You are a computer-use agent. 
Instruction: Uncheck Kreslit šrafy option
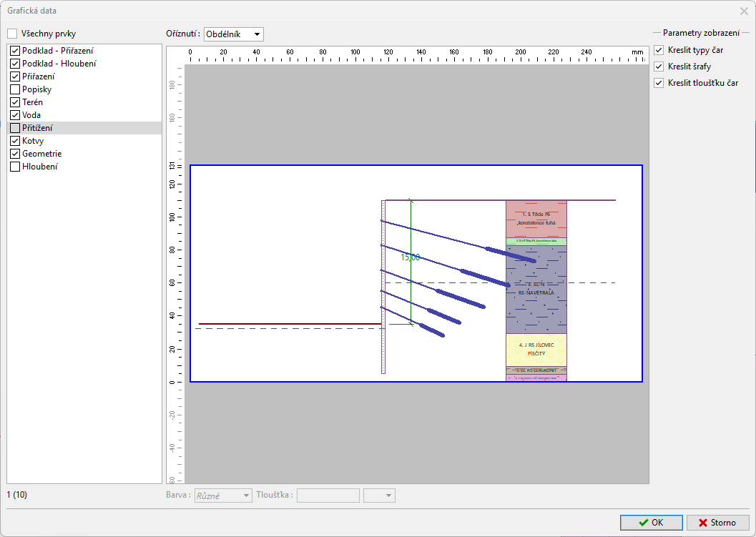pos(659,66)
